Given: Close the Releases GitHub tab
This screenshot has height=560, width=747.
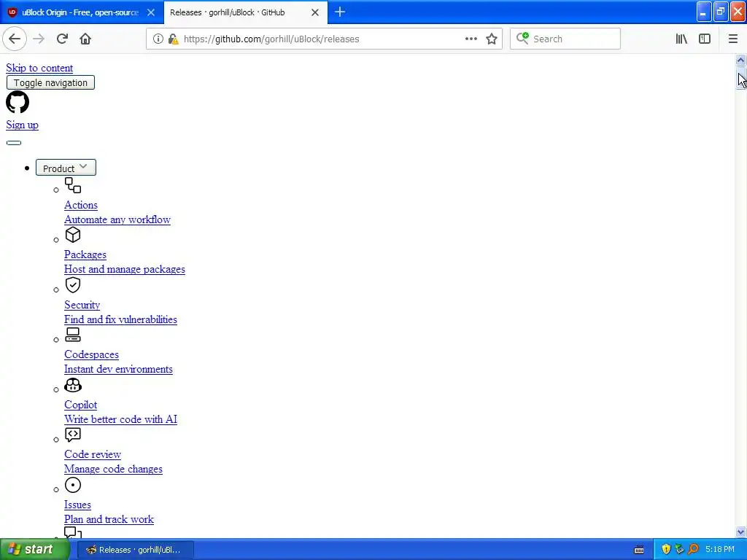Looking at the screenshot, I should point(315,12).
